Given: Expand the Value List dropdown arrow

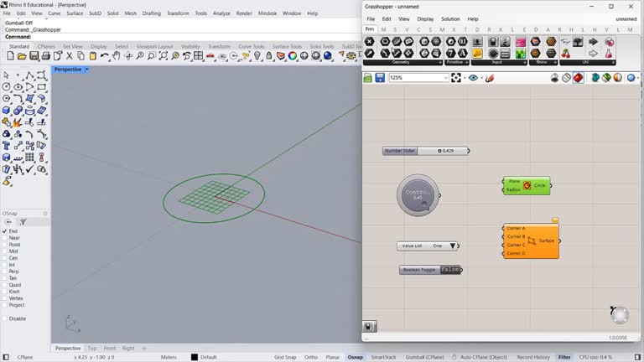Looking at the screenshot, I should pos(453,246).
